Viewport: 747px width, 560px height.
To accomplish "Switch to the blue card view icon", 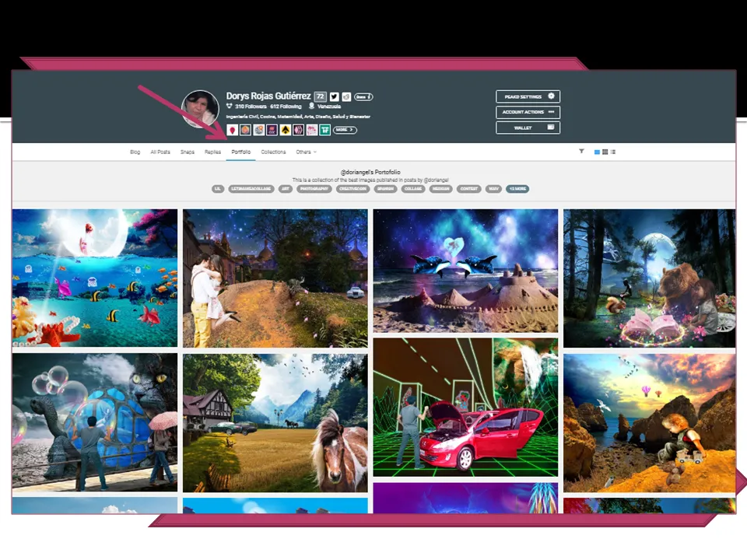I will click(x=597, y=152).
